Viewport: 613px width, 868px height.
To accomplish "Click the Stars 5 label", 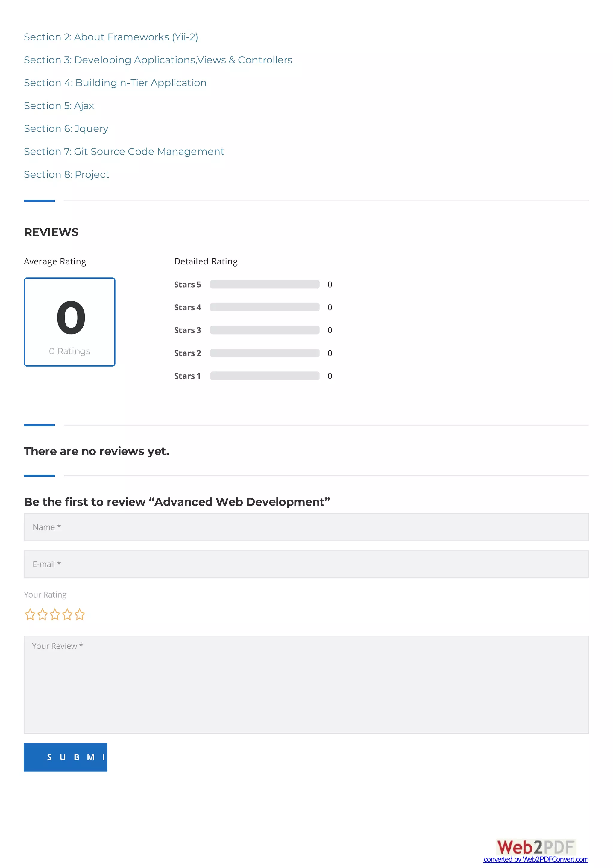I will coord(187,284).
